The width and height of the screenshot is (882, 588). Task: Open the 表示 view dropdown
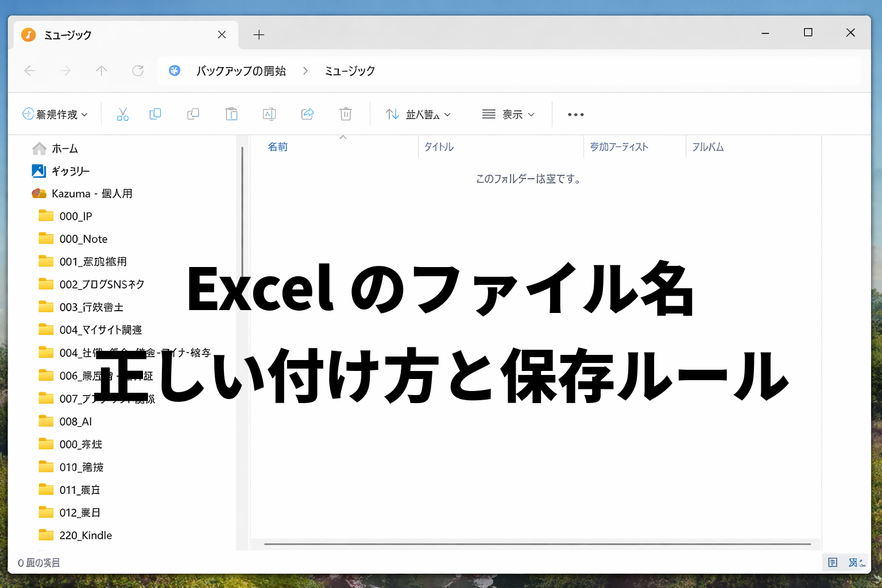pyautogui.click(x=508, y=114)
